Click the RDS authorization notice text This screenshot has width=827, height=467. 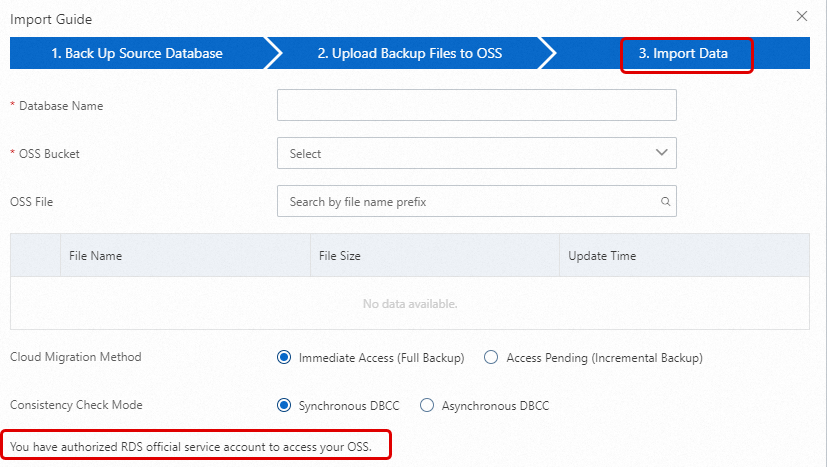tap(191, 446)
